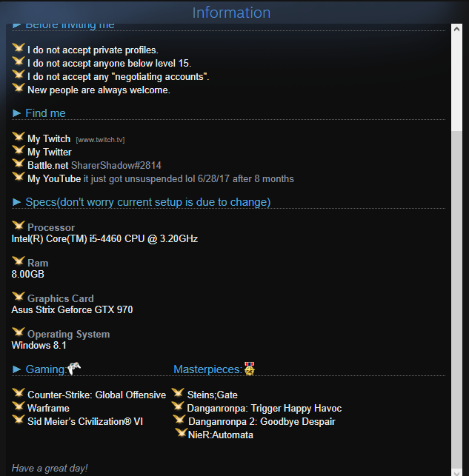Image resolution: width=469 pixels, height=476 pixels.
Task: Click the www.twitch.tv domain label
Action: click(x=100, y=140)
